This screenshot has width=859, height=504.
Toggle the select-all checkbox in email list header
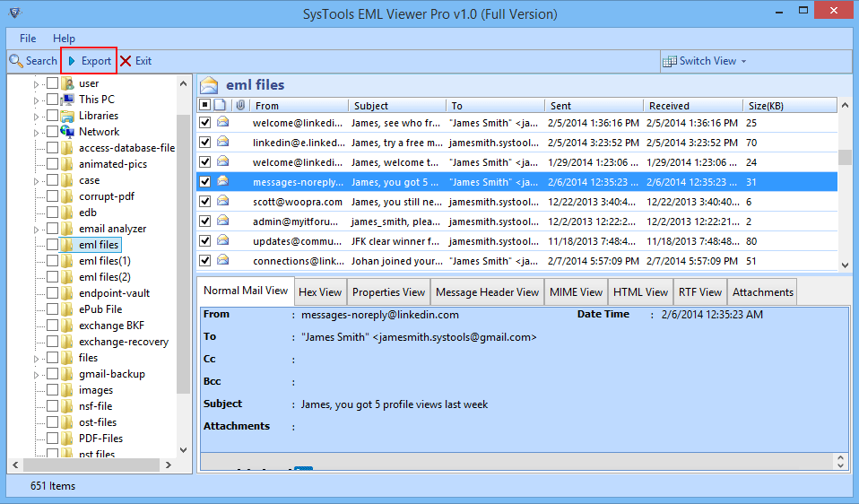[x=204, y=105]
